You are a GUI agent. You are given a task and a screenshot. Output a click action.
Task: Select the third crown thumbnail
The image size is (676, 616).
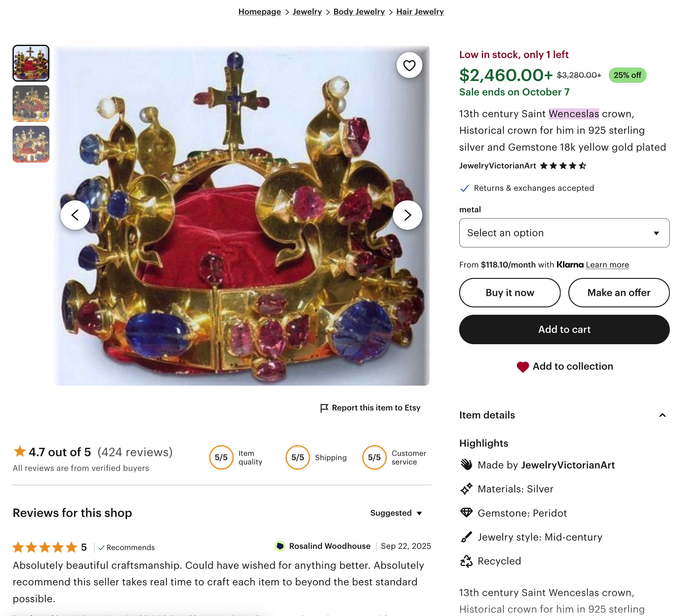[x=31, y=144]
